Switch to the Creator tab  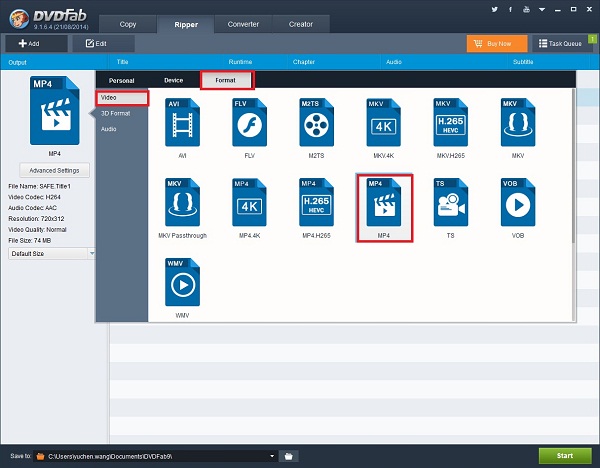[x=301, y=24]
